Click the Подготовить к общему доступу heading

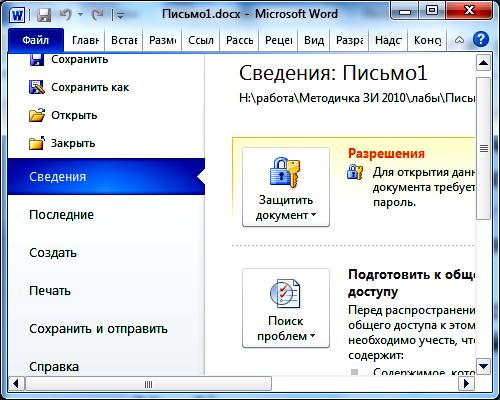pyautogui.click(x=411, y=283)
